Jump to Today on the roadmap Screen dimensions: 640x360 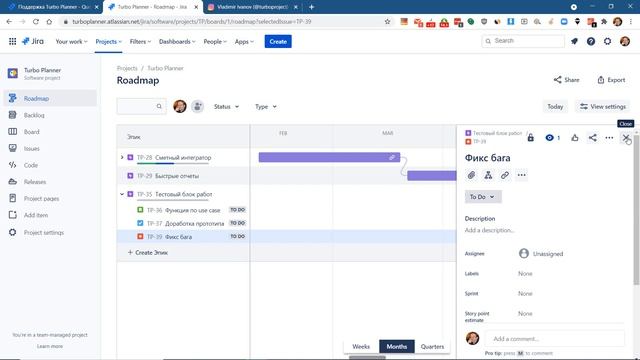pos(555,107)
